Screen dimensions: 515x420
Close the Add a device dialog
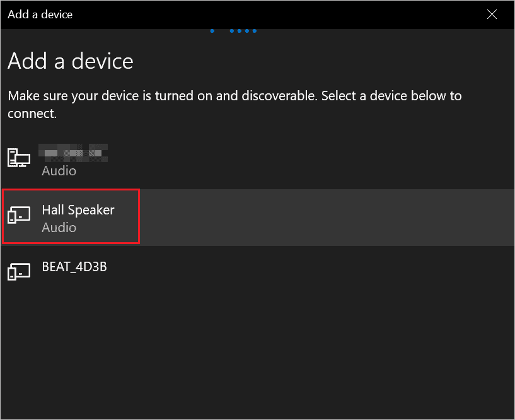click(x=492, y=15)
